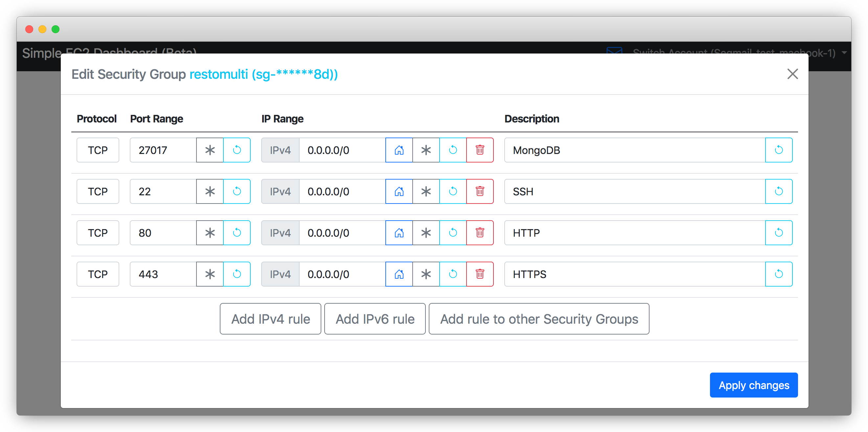This screenshot has height=432, width=868.
Task: Set any port for the port 443 rule
Action: point(210,274)
